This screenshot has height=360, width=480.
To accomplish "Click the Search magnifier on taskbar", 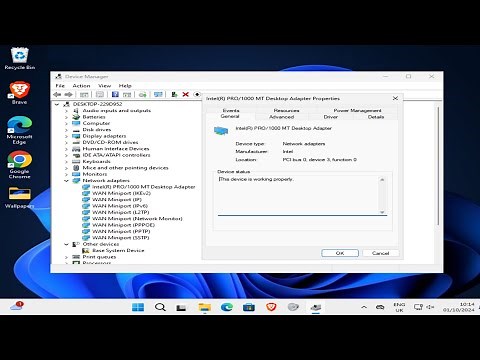I will pos(160,307).
